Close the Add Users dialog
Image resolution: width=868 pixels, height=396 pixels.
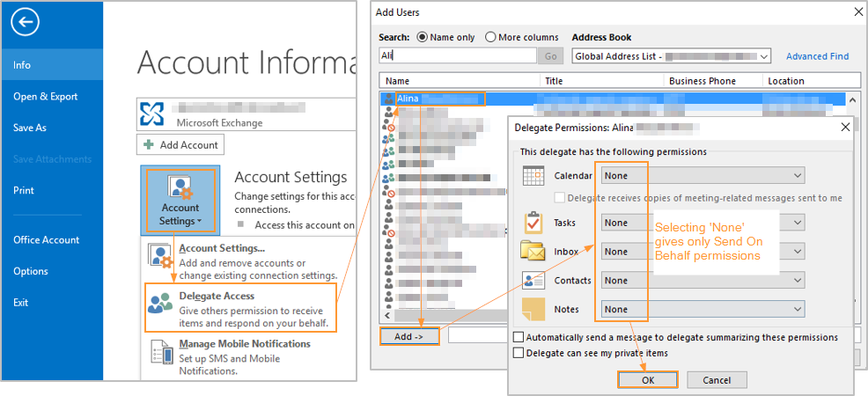point(857,11)
